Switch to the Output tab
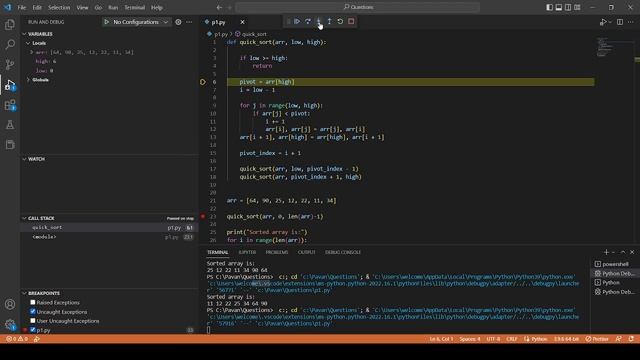The image size is (640, 360). [307, 252]
